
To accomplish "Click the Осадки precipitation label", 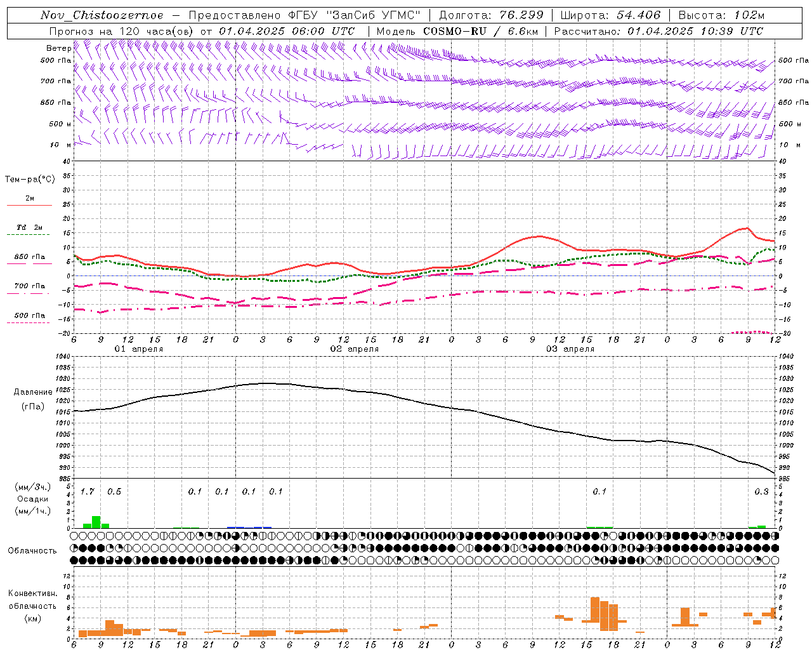I will click(x=32, y=499).
